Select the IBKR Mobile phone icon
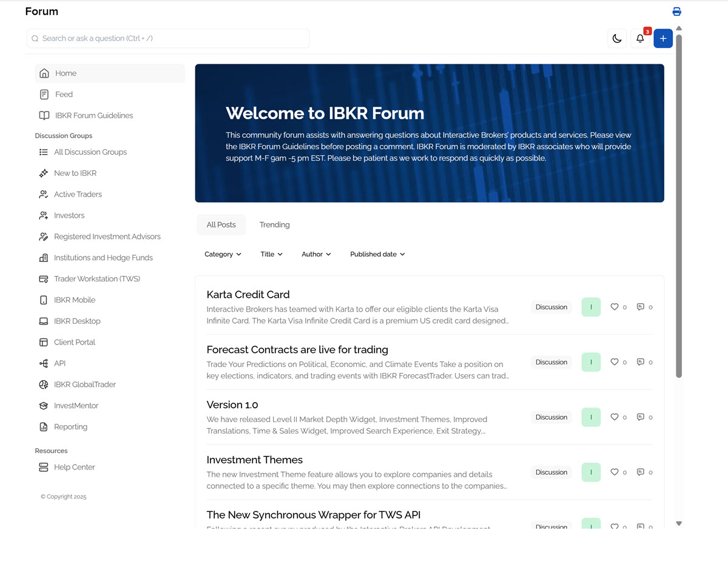This screenshot has width=728, height=561. pyautogui.click(x=43, y=300)
